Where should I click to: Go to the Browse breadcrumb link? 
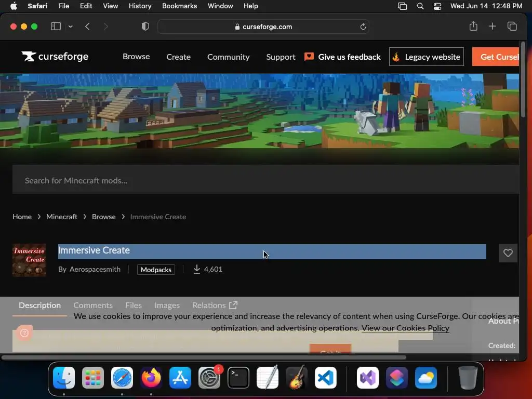[104, 217]
